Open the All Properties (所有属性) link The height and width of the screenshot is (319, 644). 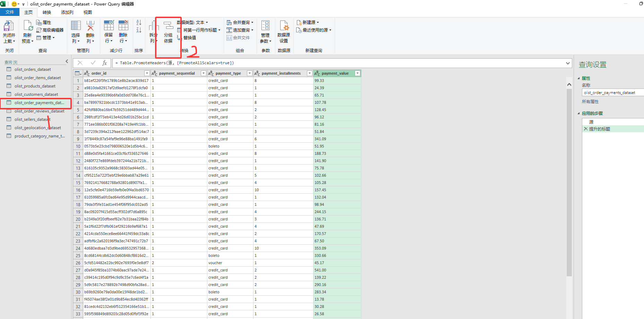click(590, 102)
